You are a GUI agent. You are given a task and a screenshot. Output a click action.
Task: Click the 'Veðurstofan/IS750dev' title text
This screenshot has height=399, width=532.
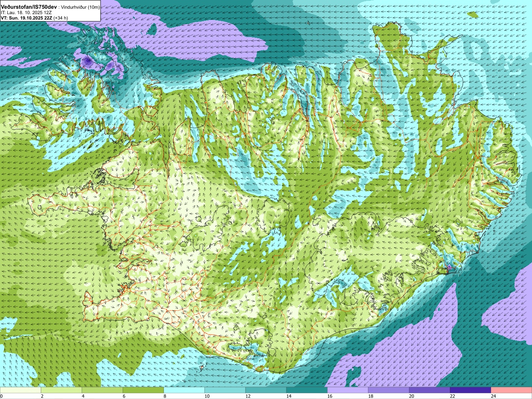click(29, 7)
